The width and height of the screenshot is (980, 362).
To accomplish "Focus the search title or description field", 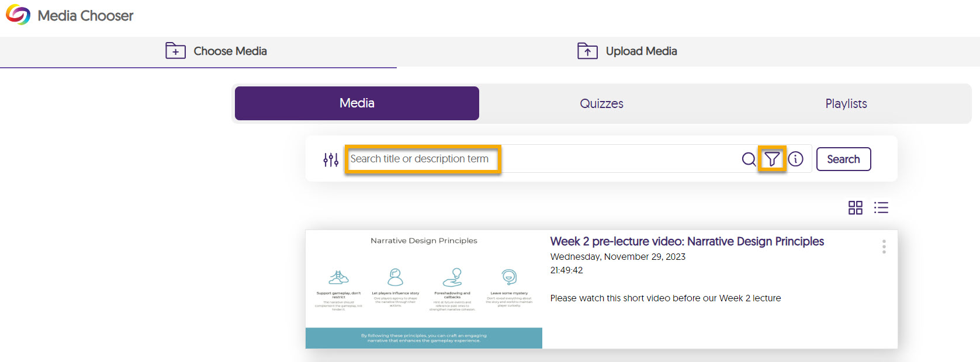I will tap(422, 159).
